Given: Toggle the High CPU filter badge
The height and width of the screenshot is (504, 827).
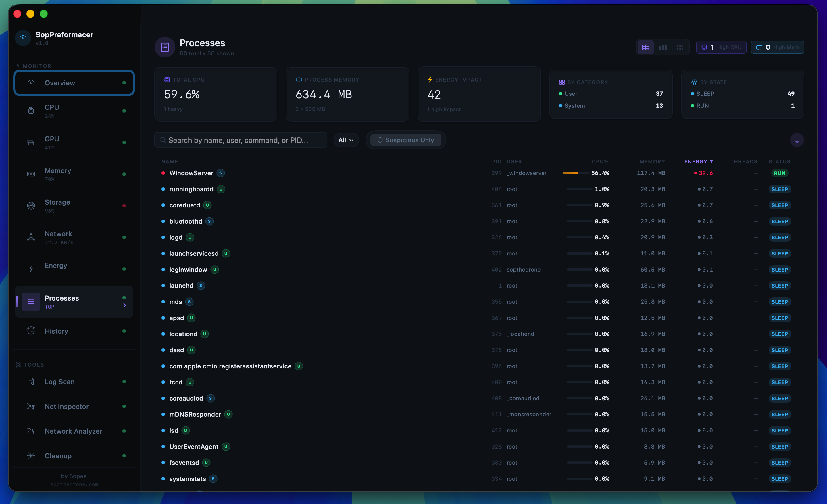Looking at the screenshot, I should click(x=721, y=47).
